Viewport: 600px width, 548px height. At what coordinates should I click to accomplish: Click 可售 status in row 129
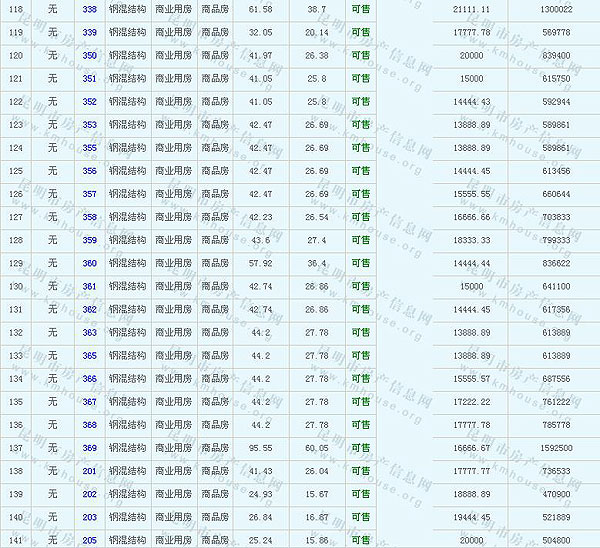pyautogui.click(x=360, y=263)
